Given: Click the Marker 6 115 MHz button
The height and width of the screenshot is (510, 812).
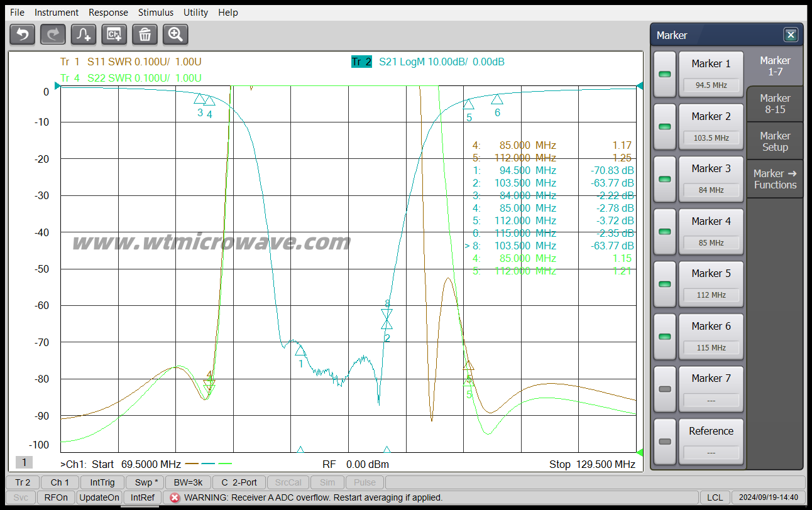Looking at the screenshot, I should pyautogui.click(x=711, y=337).
